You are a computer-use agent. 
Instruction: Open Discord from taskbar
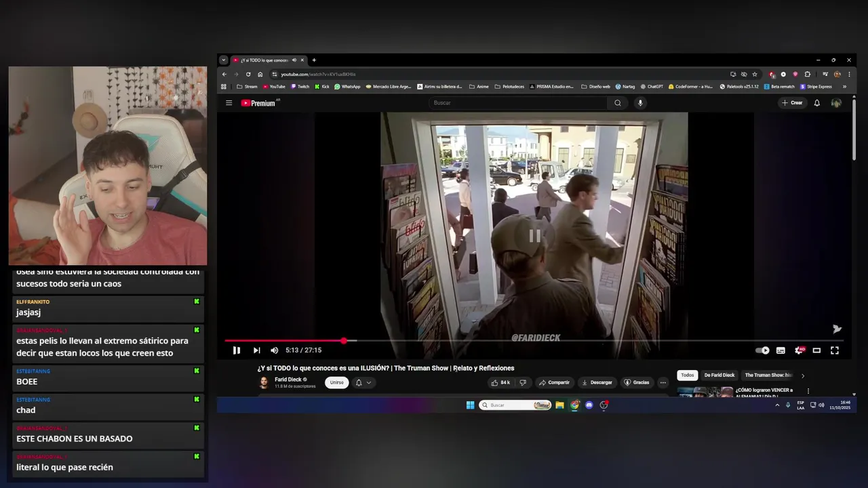[x=589, y=405]
